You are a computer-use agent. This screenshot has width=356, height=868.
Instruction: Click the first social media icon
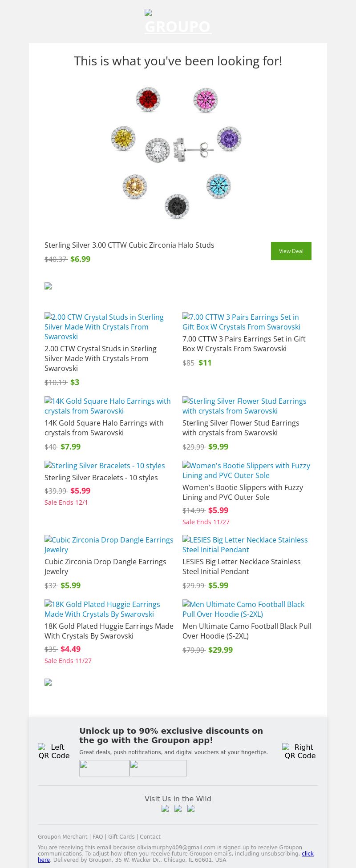click(165, 808)
